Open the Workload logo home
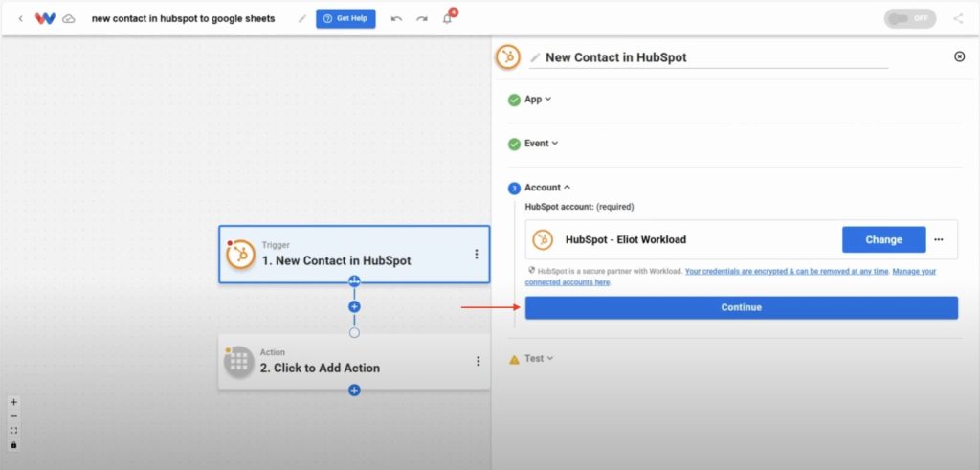Screen dimensions: 980x470 tap(45, 19)
